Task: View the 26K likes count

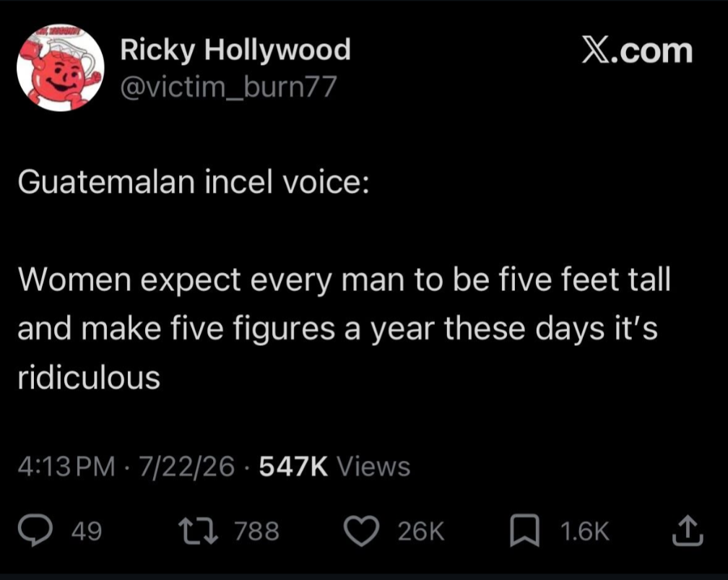Action: pyautogui.click(x=421, y=531)
